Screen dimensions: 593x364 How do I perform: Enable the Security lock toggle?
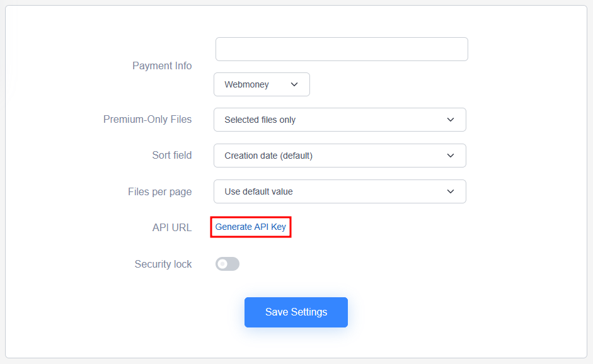coord(227,264)
